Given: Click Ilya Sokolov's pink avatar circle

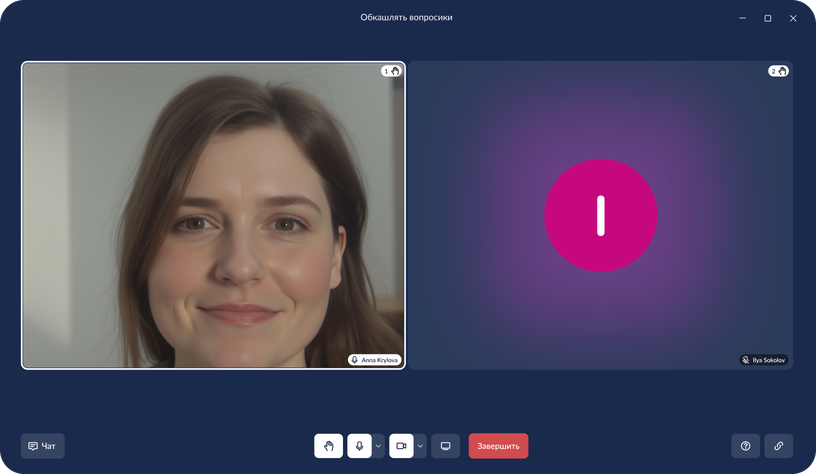Looking at the screenshot, I should (600, 215).
